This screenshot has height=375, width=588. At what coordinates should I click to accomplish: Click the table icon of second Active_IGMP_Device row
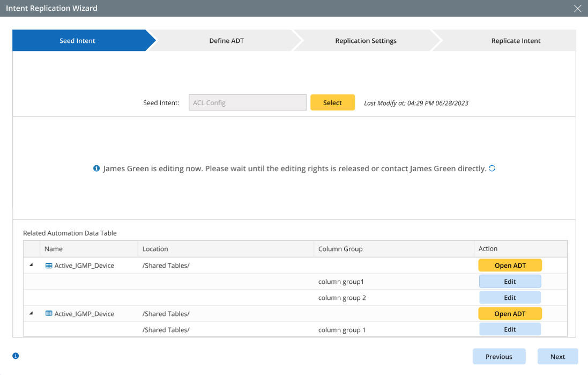(49, 314)
